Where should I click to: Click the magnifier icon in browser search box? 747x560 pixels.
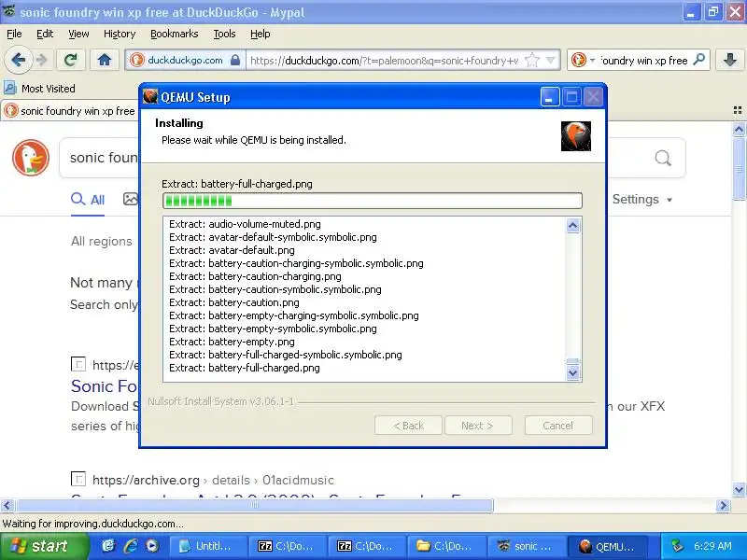tap(698, 60)
